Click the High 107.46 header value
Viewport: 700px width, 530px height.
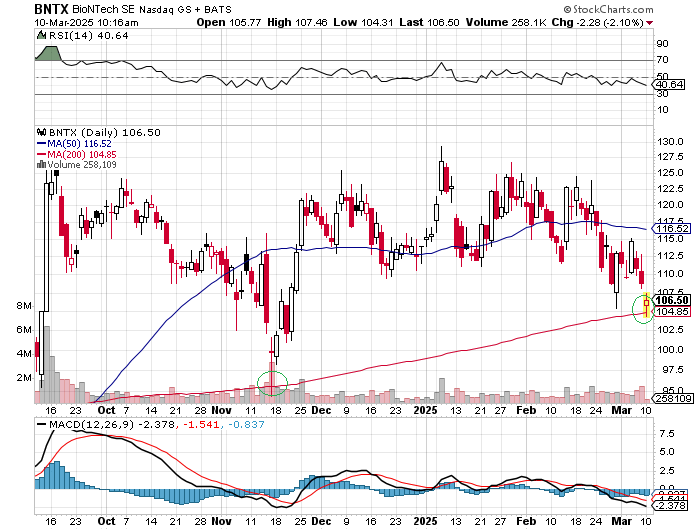(x=297, y=22)
